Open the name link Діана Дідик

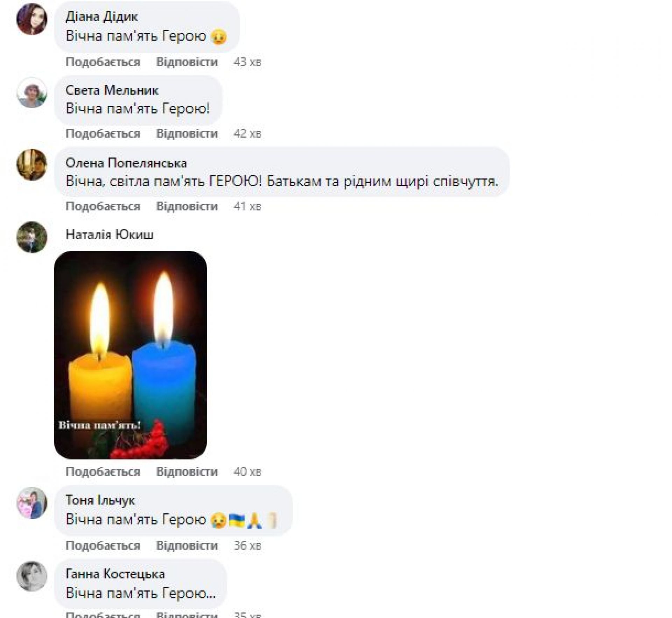pos(101,17)
